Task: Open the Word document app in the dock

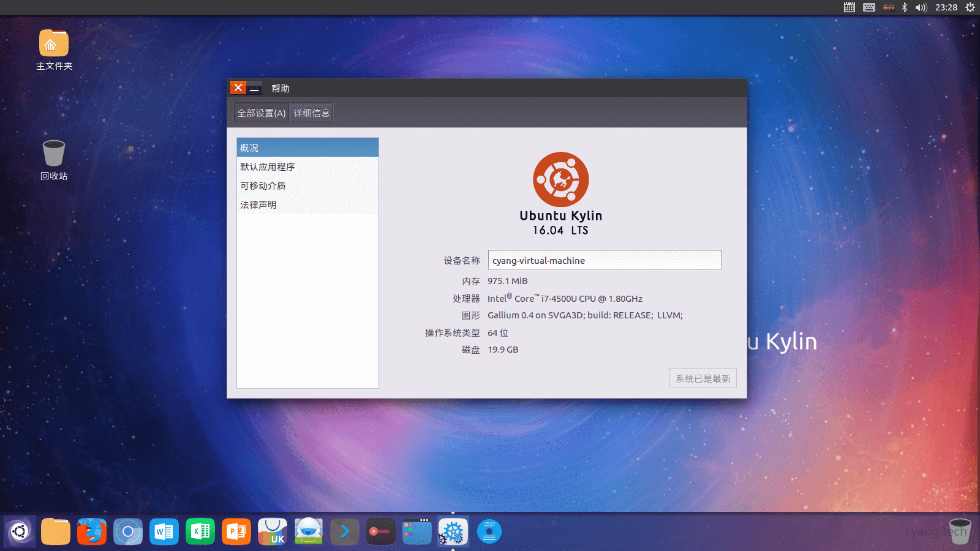Action: tap(164, 531)
